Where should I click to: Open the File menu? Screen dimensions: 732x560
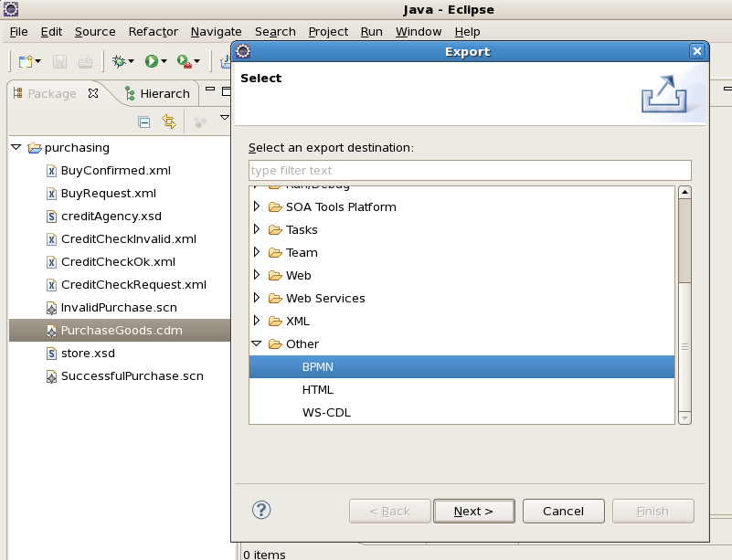tap(18, 32)
